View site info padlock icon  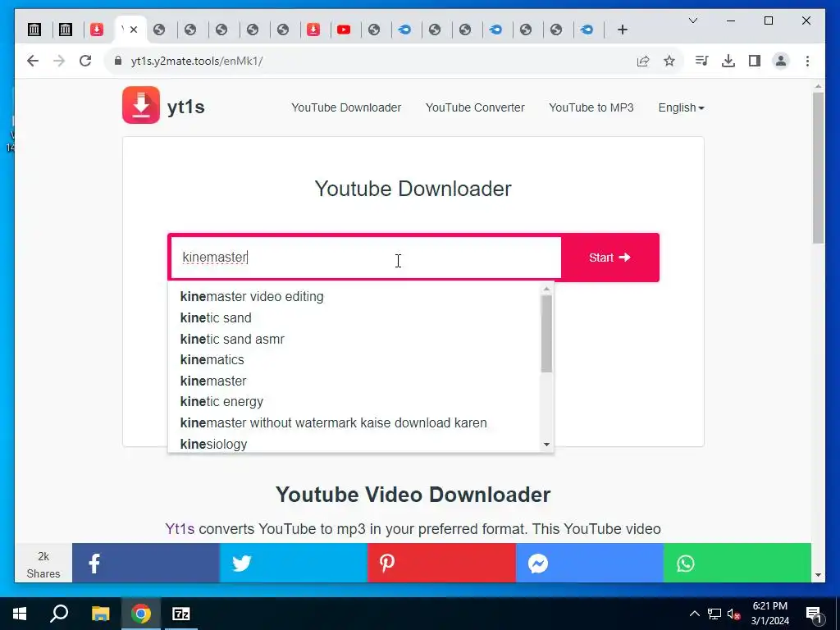[x=118, y=61]
